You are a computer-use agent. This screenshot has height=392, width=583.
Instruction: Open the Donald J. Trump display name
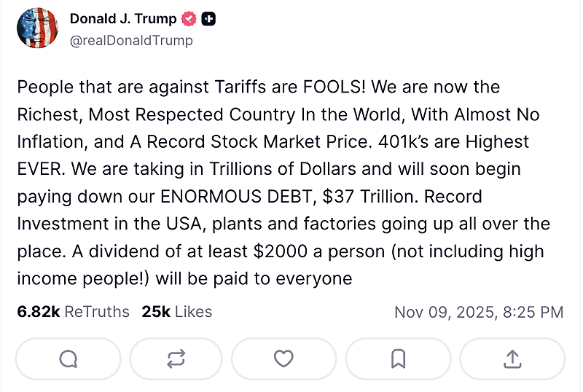[x=123, y=20]
